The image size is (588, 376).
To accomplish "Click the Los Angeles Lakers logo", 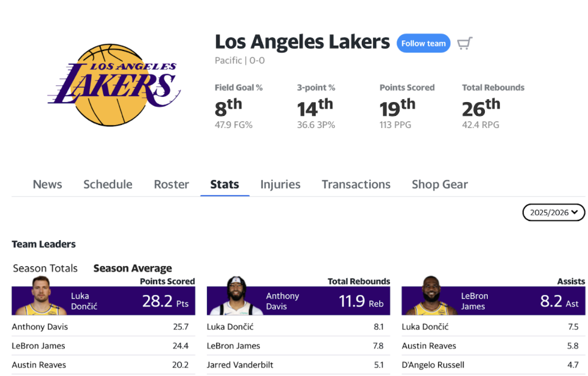I will pos(114,85).
